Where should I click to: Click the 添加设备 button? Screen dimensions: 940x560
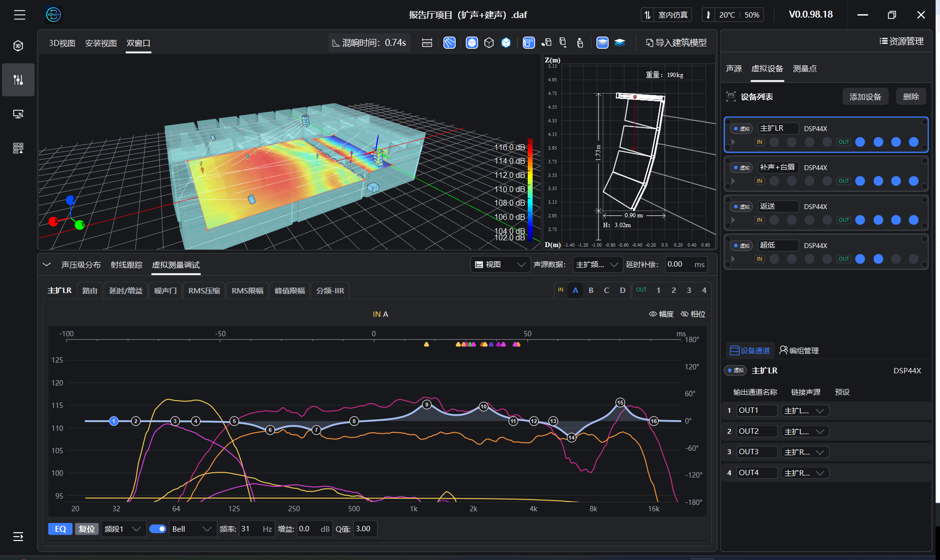[x=865, y=97]
